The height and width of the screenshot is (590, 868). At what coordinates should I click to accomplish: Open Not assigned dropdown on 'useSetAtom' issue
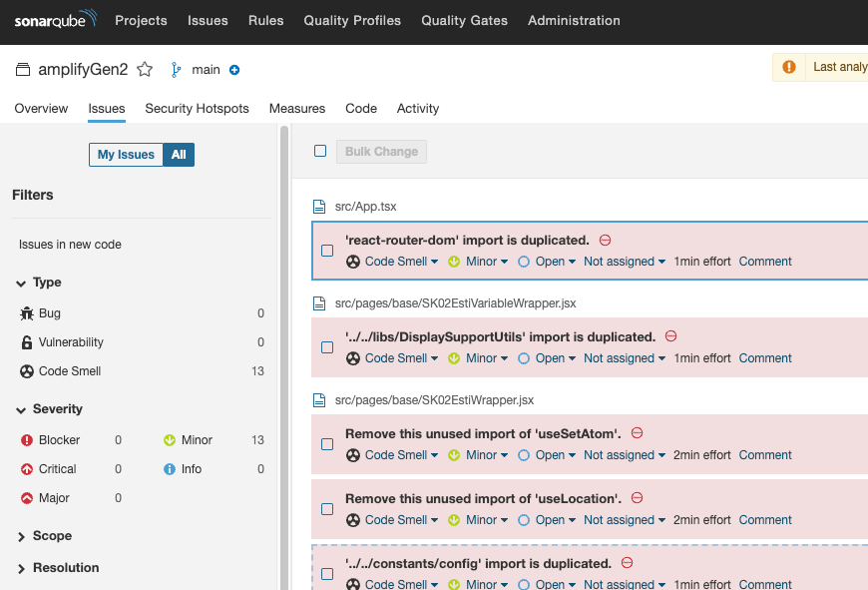[625, 455]
